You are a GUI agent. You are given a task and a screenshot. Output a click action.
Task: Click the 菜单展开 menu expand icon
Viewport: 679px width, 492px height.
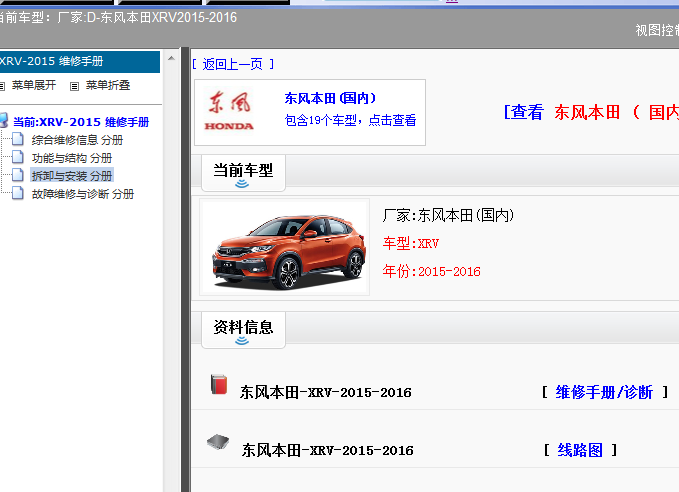tap(2, 86)
